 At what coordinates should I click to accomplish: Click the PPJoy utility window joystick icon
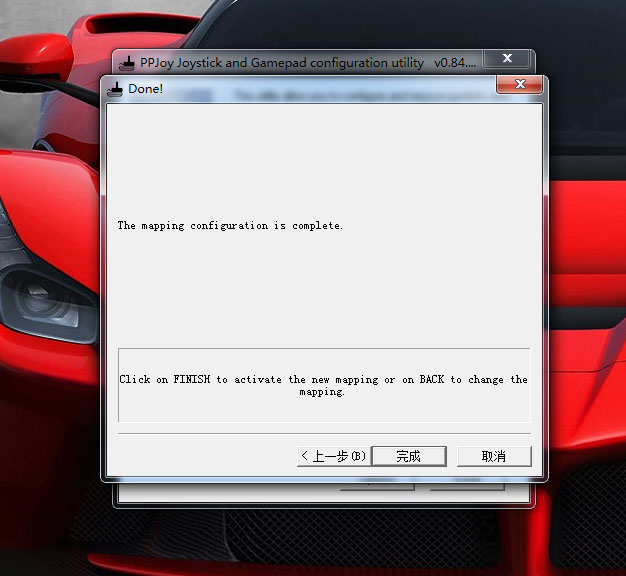(127, 63)
